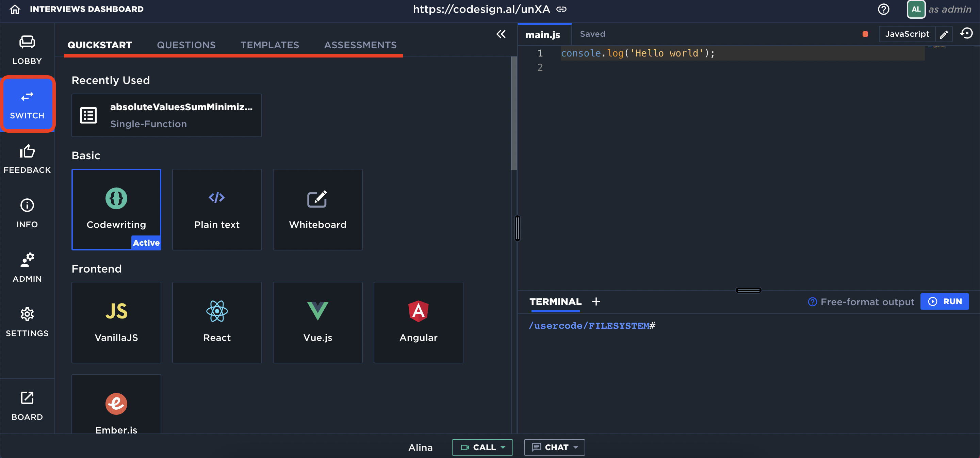Expand the Call dropdown arrow
Viewport: 980px width, 458px height.
click(503, 447)
